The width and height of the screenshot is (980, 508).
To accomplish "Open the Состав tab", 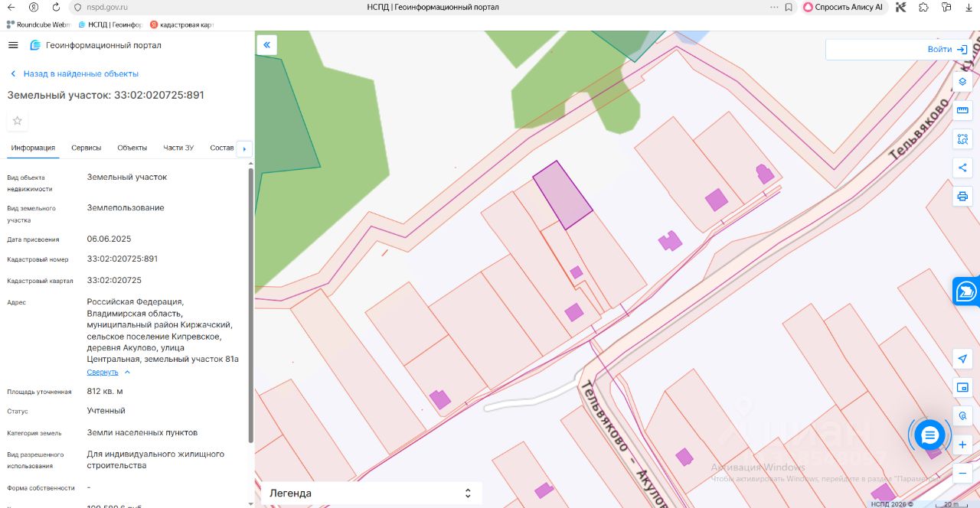I will (222, 148).
